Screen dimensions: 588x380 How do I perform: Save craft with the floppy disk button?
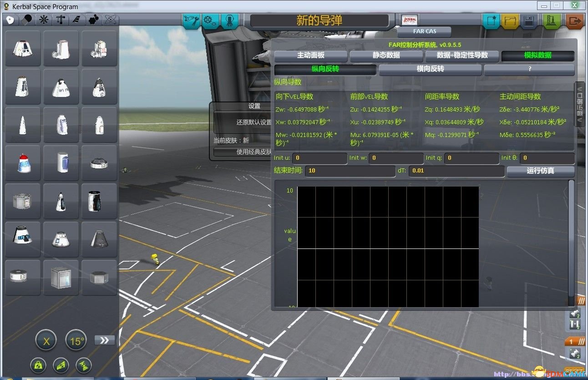tap(529, 21)
